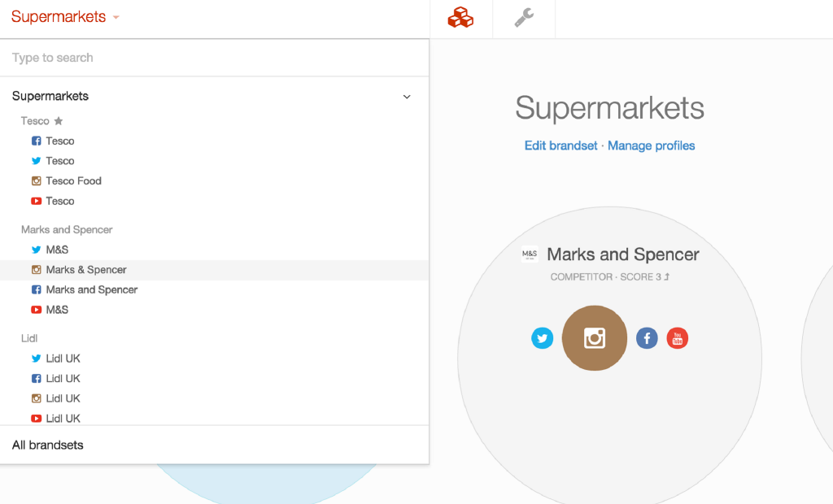Select the Tesco Facebook profile
The image size is (833, 504).
59,141
